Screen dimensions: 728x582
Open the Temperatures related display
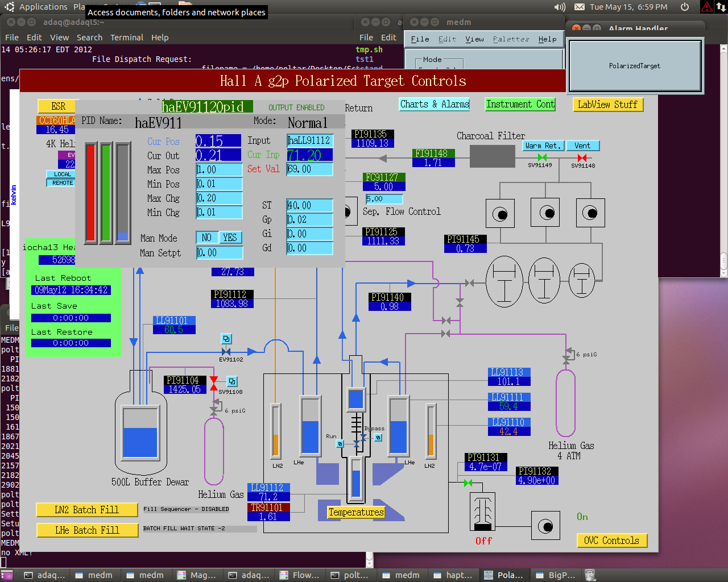[x=356, y=512]
